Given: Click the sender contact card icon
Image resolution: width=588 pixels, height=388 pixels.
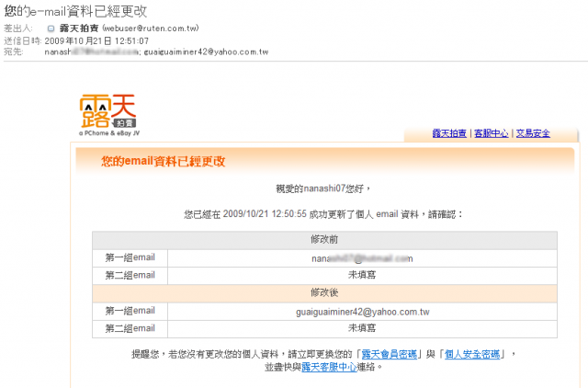Looking at the screenshot, I should click(x=51, y=29).
